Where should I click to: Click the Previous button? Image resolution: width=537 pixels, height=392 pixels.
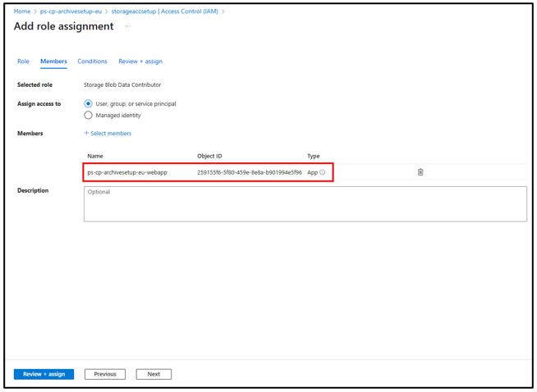(105, 374)
